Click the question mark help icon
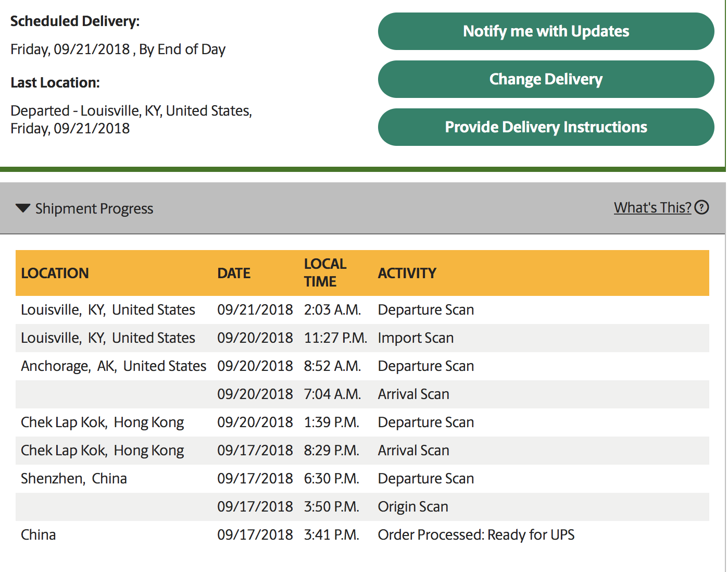 click(702, 207)
